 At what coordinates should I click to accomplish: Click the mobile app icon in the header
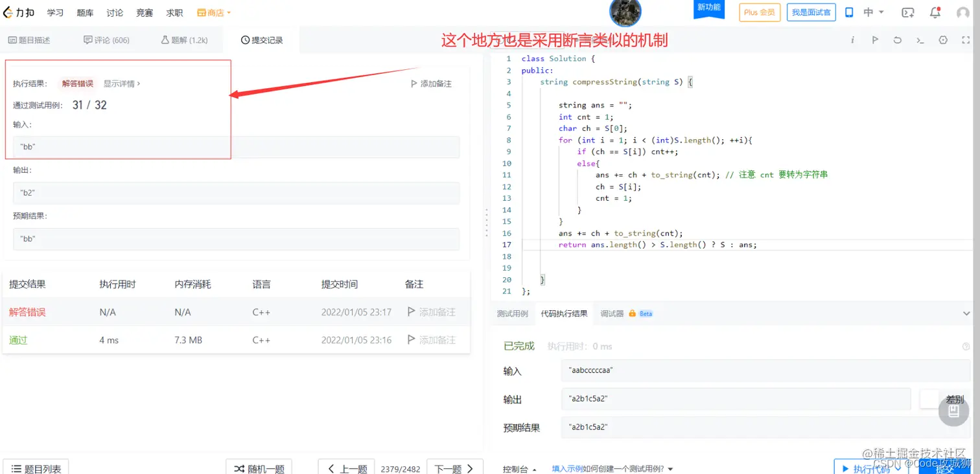849,12
